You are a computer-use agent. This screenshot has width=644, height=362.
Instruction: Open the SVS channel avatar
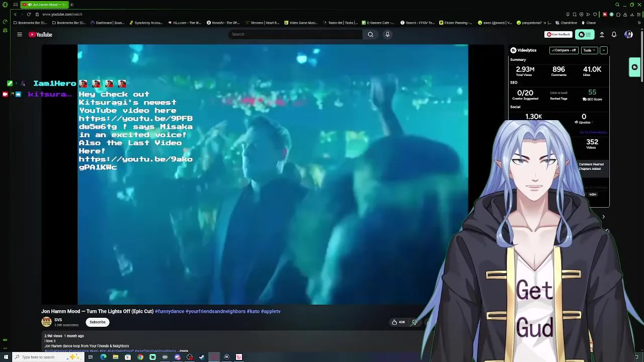tap(46, 322)
